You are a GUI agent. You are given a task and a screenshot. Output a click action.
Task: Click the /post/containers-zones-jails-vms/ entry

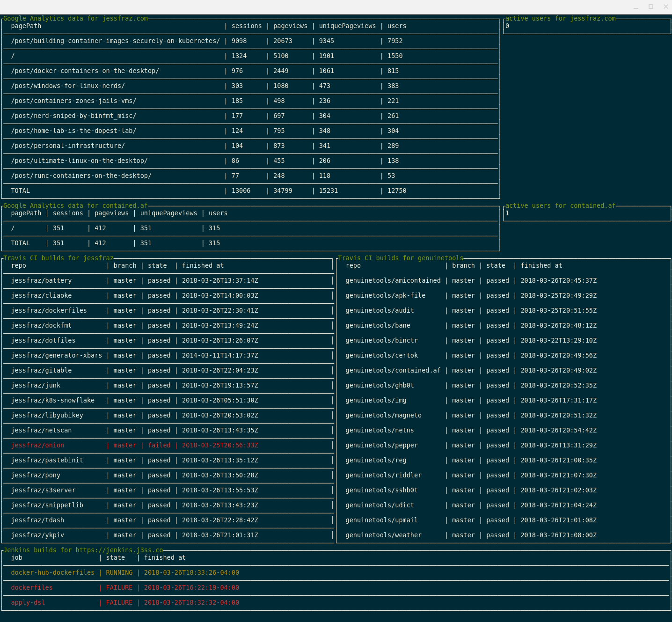click(x=73, y=101)
